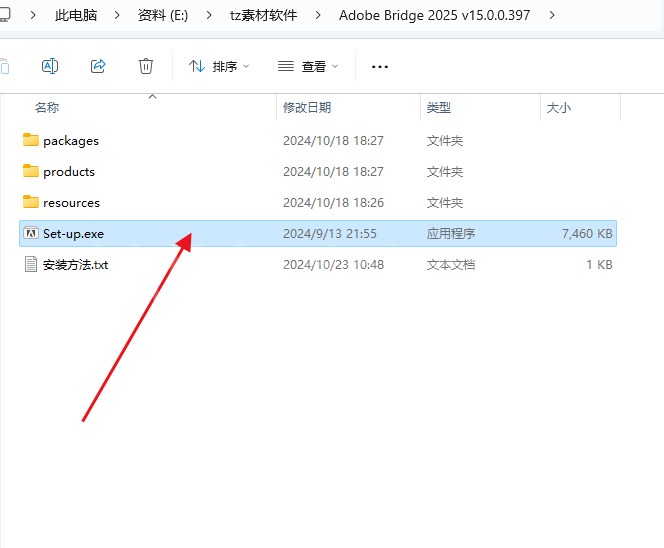The height and width of the screenshot is (548, 664).
Task: Click 文件夹 type in products row
Action: [445, 172]
